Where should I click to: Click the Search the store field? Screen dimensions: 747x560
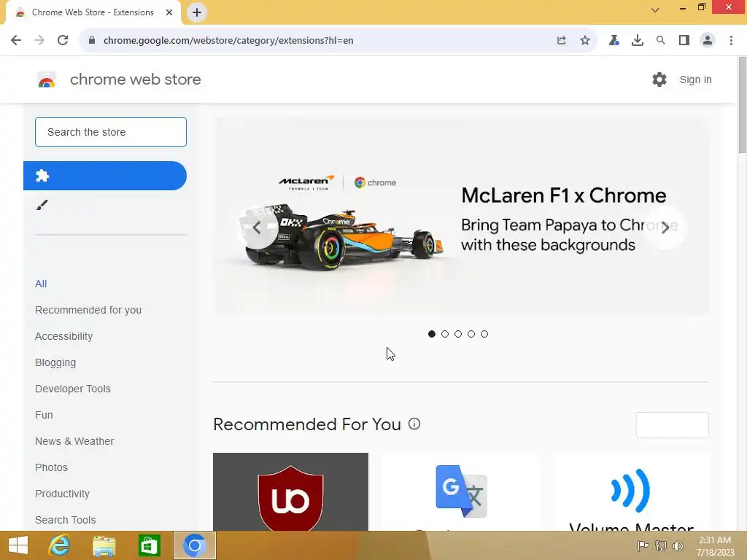(x=111, y=132)
